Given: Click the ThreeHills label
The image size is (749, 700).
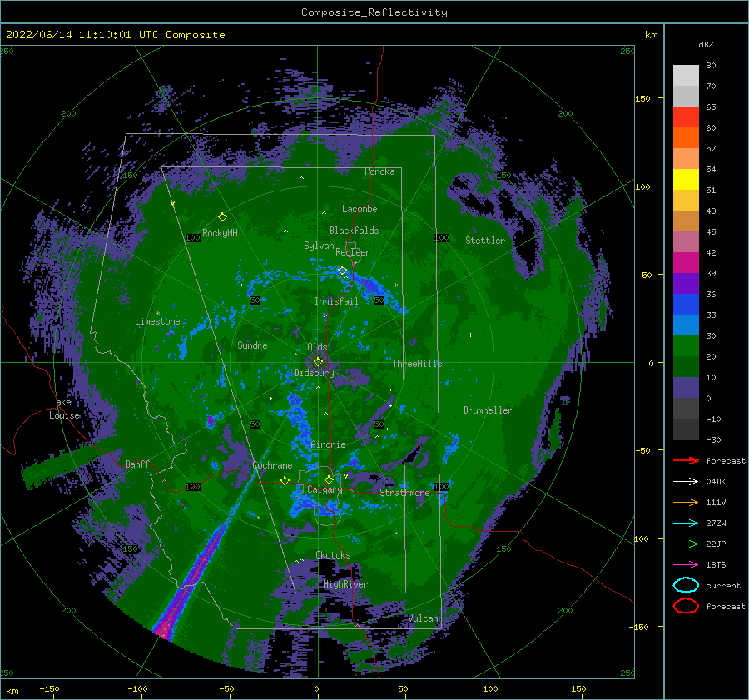Looking at the screenshot, I should click(x=418, y=364).
